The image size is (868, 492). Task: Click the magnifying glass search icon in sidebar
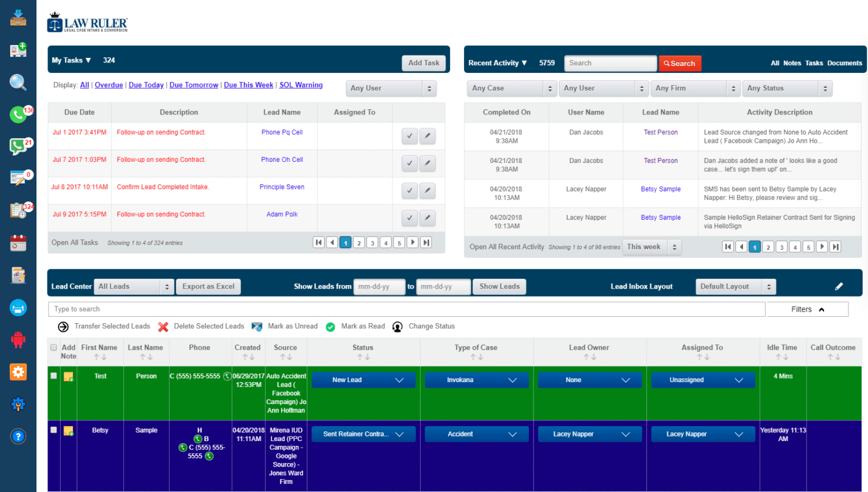tap(18, 83)
